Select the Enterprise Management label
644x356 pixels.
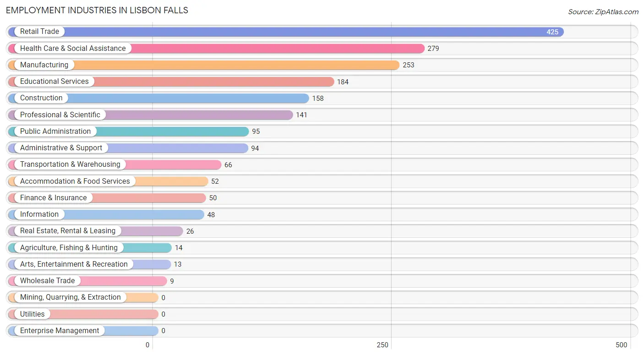[60, 330]
